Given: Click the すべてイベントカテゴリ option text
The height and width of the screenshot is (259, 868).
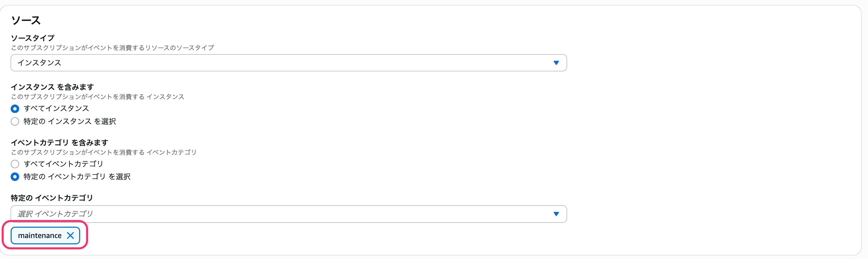Looking at the screenshot, I should click(63, 164).
